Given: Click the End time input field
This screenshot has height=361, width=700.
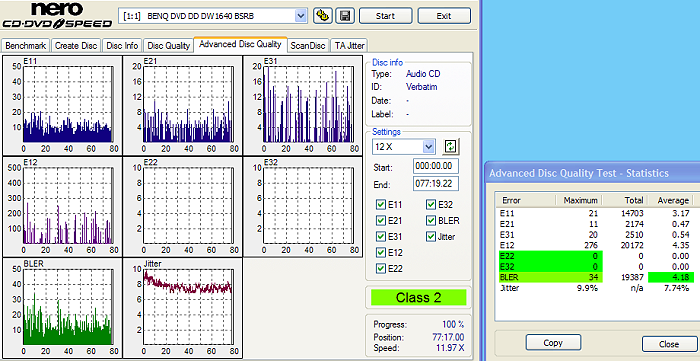Looking at the screenshot, I should pyautogui.click(x=436, y=184).
